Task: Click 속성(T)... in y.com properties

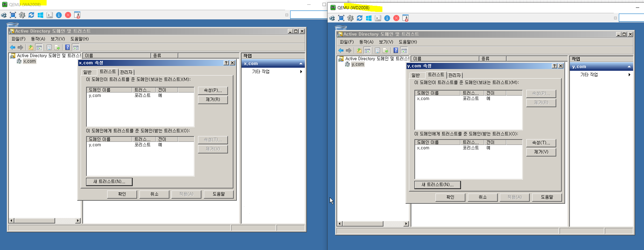Action: coord(541,143)
